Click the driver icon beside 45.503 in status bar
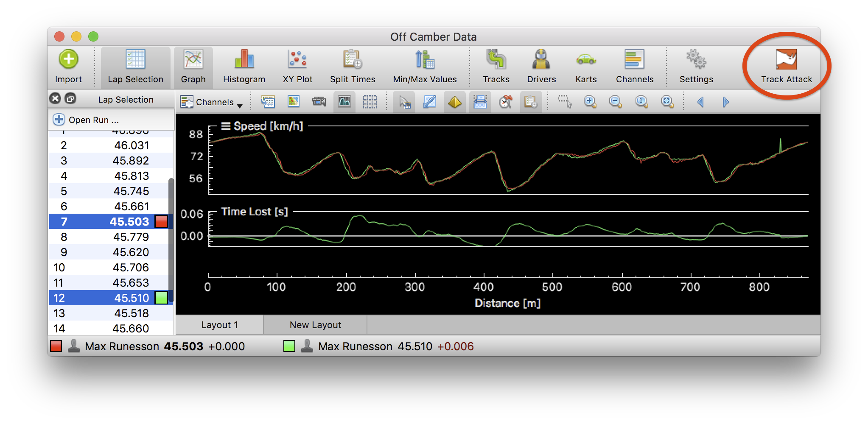This screenshot has width=868, height=424. [74, 346]
